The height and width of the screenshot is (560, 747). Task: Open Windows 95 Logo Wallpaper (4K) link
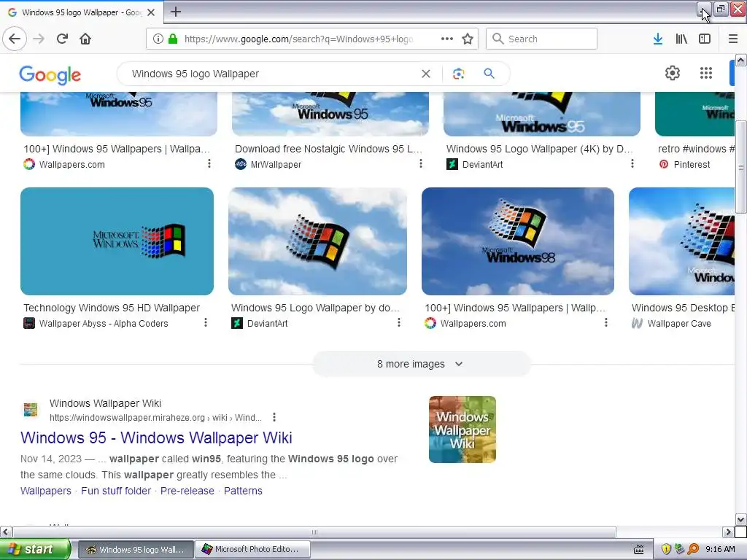pyautogui.click(x=539, y=149)
